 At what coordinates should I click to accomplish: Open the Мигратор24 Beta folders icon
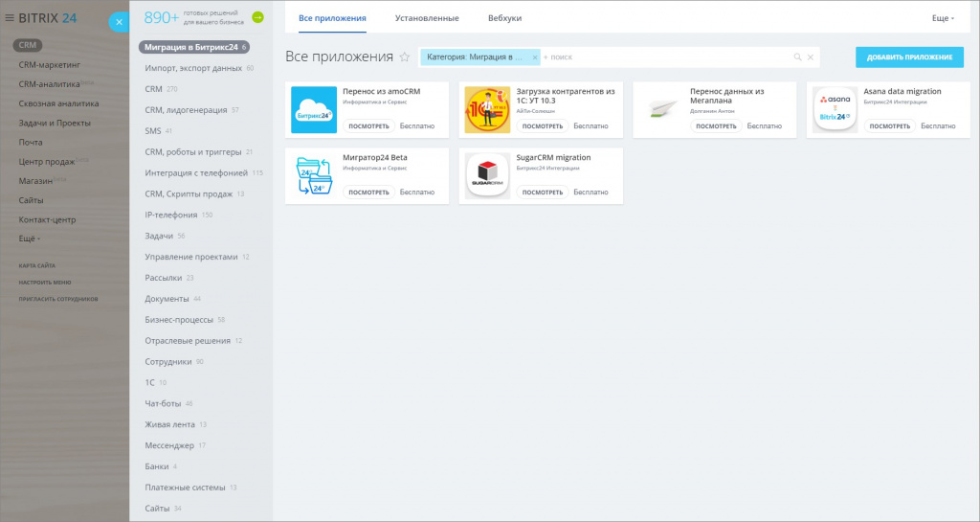coord(314,176)
